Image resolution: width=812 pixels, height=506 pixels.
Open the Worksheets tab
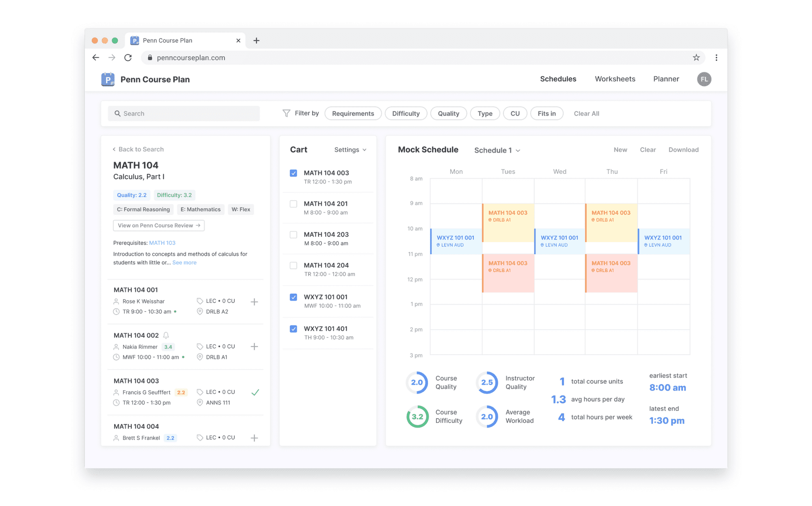click(615, 79)
